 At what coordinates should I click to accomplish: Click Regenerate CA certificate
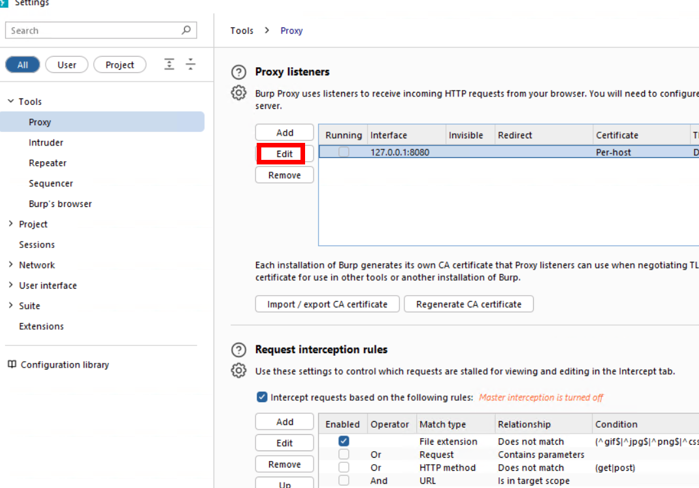pos(469,304)
